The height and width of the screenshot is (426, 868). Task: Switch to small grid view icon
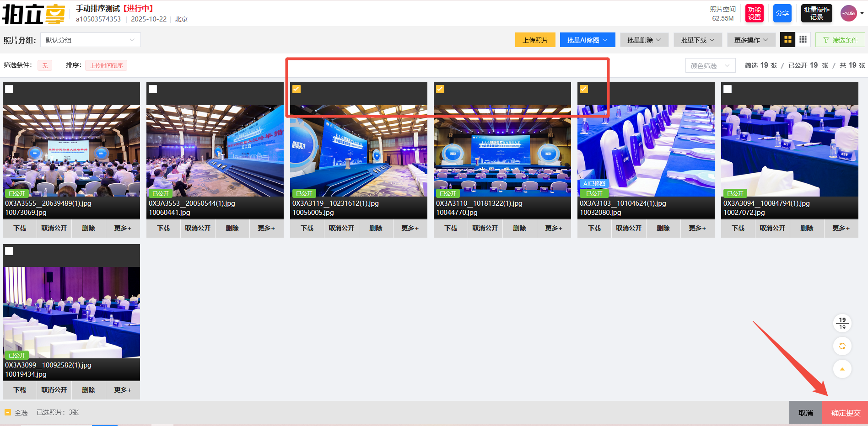tap(803, 40)
